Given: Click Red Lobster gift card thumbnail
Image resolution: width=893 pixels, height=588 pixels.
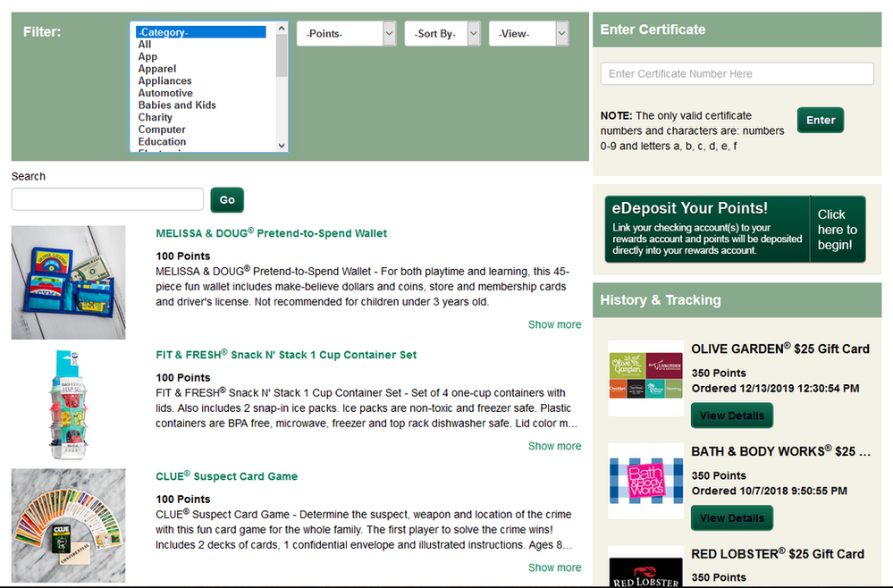Looking at the screenshot, I should (x=645, y=567).
